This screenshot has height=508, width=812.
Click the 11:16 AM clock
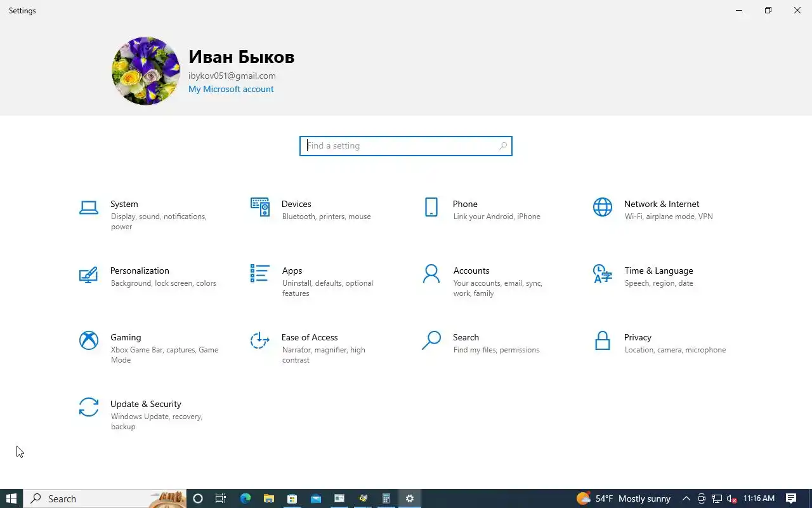coord(759,498)
